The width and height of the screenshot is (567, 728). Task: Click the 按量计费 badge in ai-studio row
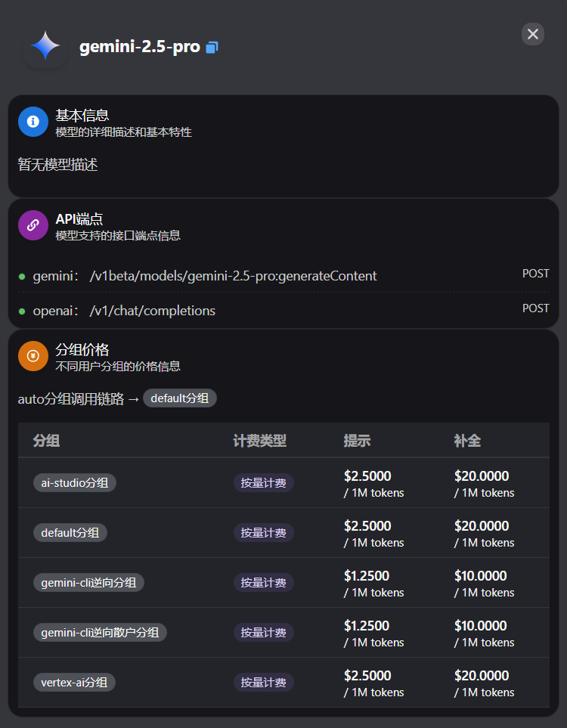264,483
